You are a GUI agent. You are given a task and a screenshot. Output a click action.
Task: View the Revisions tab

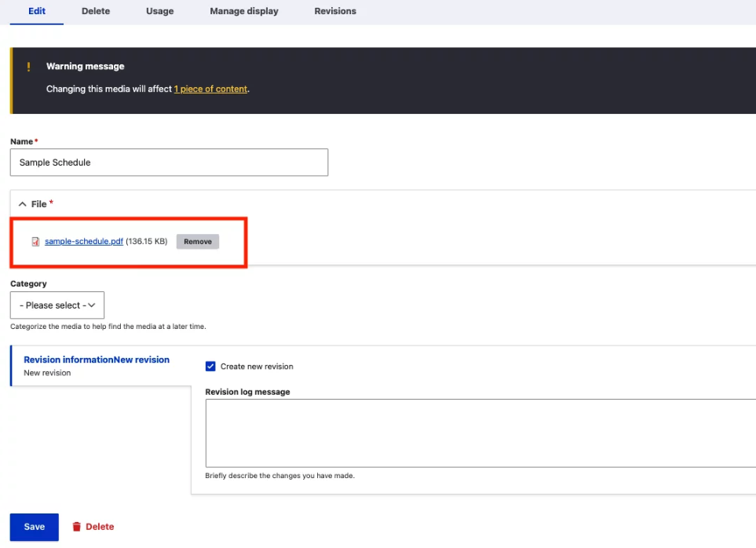pyautogui.click(x=335, y=11)
